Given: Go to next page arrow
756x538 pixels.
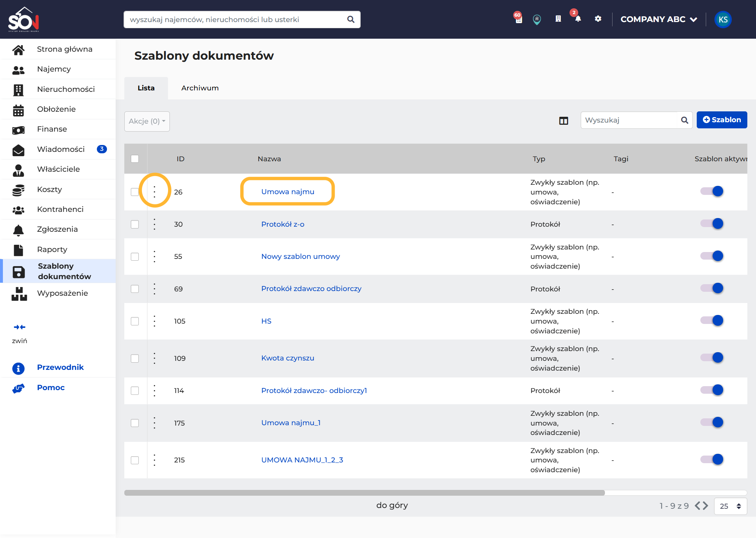Looking at the screenshot, I should click(705, 505).
